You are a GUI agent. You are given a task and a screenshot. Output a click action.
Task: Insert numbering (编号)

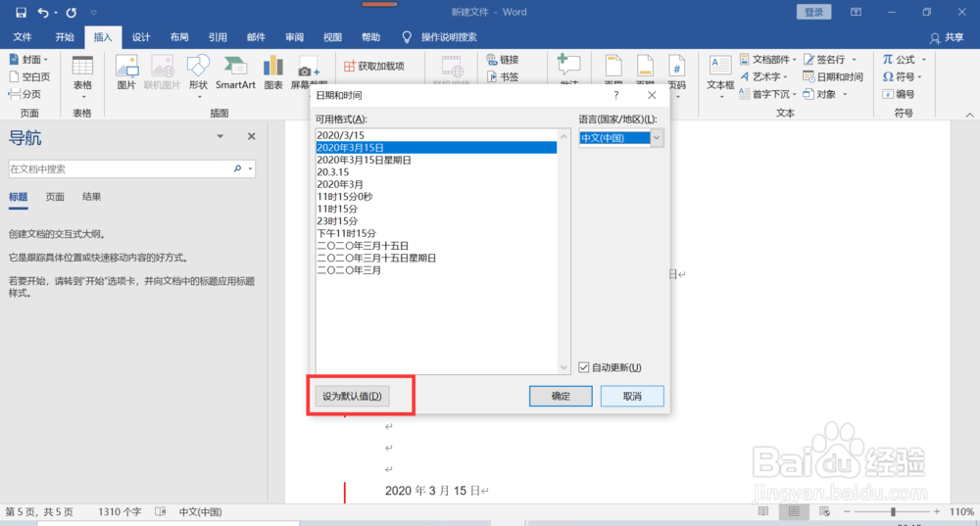coord(899,94)
